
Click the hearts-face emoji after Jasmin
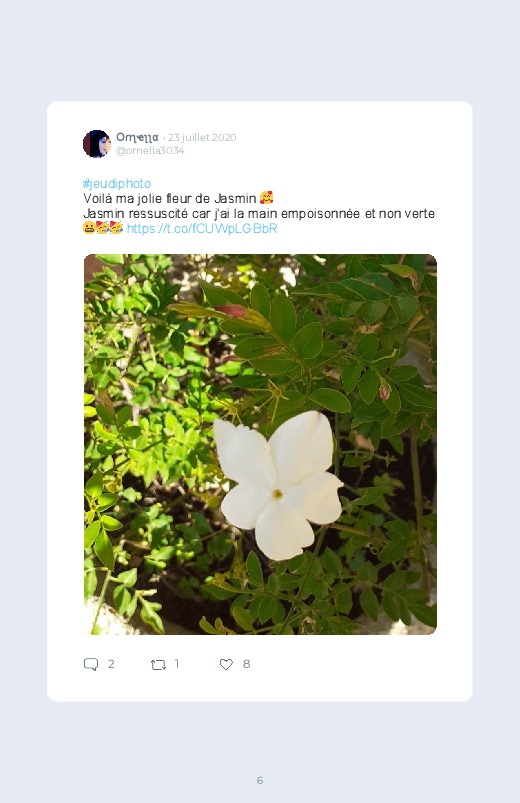(x=266, y=198)
